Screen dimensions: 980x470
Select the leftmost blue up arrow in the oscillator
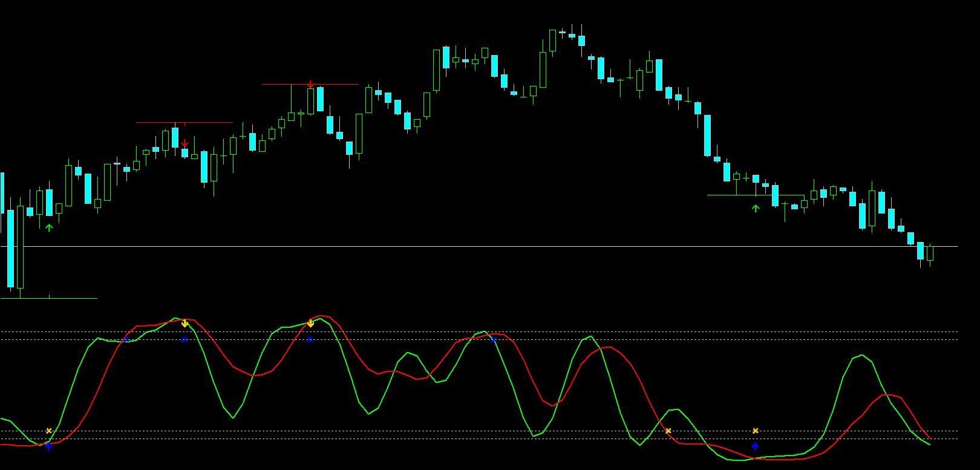[49, 446]
